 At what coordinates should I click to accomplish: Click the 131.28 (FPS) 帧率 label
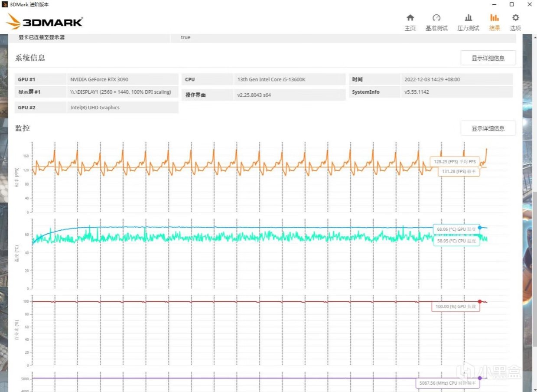click(x=459, y=172)
